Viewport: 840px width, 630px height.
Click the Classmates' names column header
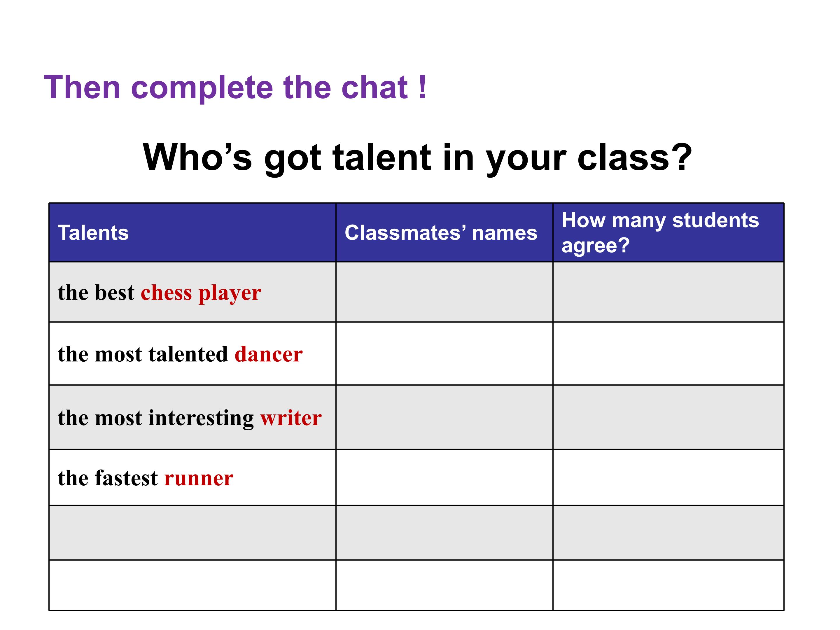point(444,232)
